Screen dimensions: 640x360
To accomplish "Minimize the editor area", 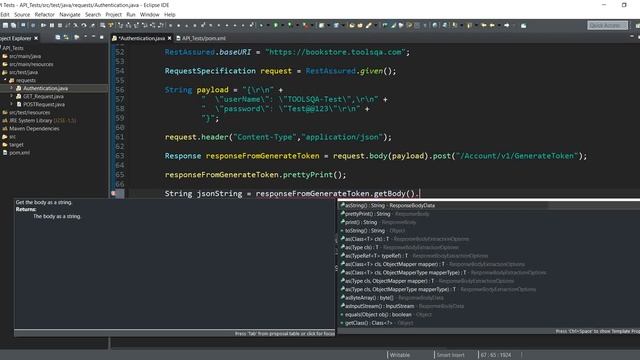I will (631, 36).
